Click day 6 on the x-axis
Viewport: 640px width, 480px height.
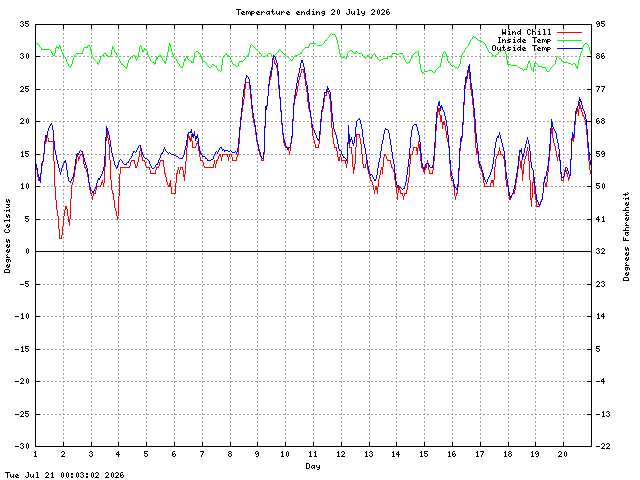pyautogui.click(x=174, y=454)
